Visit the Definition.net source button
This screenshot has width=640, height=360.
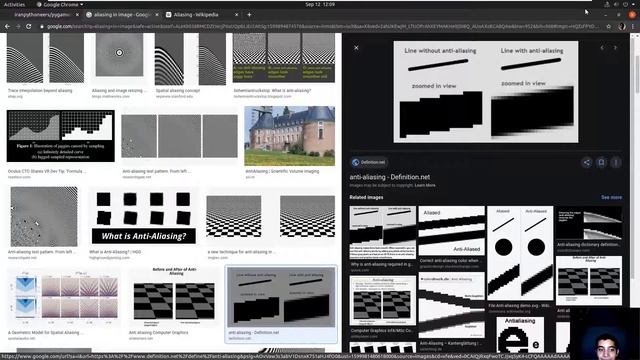pyautogui.click(x=369, y=162)
